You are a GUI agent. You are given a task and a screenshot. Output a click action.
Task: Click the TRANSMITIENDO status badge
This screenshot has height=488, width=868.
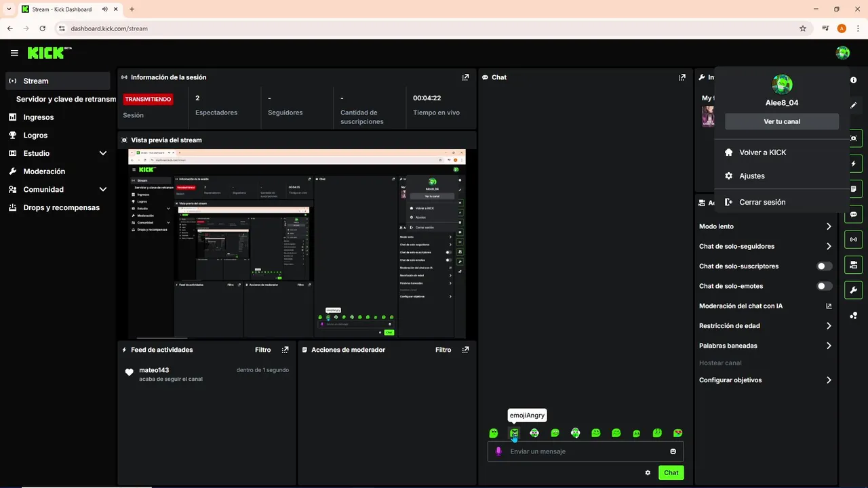pos(148,99)
